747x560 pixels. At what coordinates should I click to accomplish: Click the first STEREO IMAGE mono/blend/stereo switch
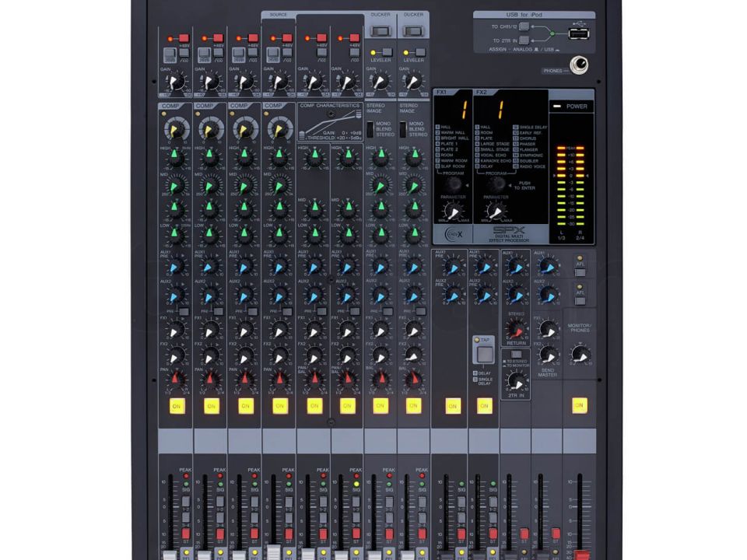coord(370,128)
